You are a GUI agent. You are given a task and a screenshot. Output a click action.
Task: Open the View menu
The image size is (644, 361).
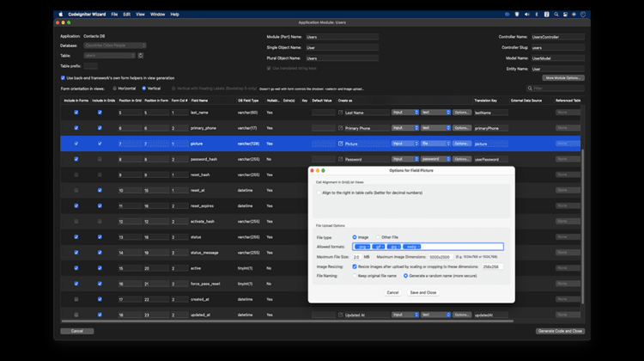(x=141, y=14)
